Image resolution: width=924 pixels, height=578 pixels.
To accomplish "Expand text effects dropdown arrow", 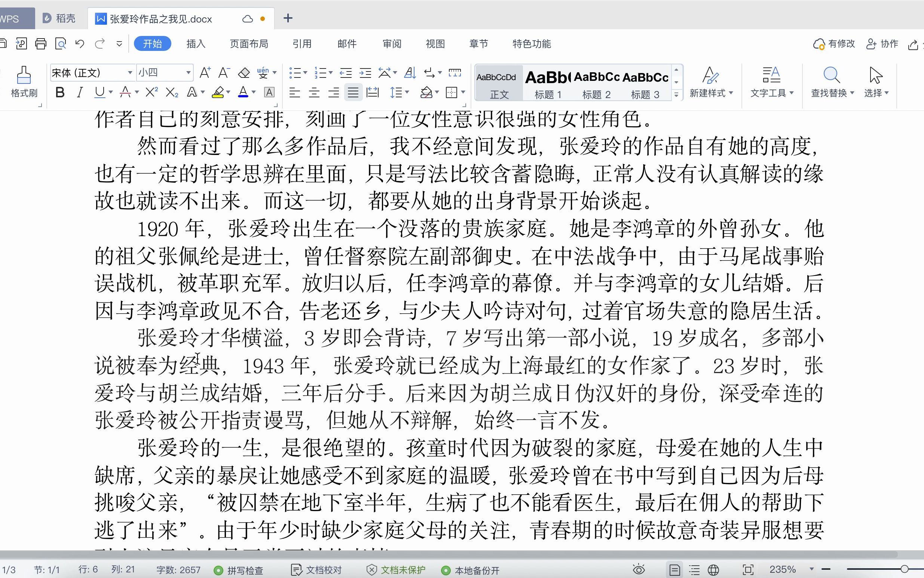I will [202, 92].
